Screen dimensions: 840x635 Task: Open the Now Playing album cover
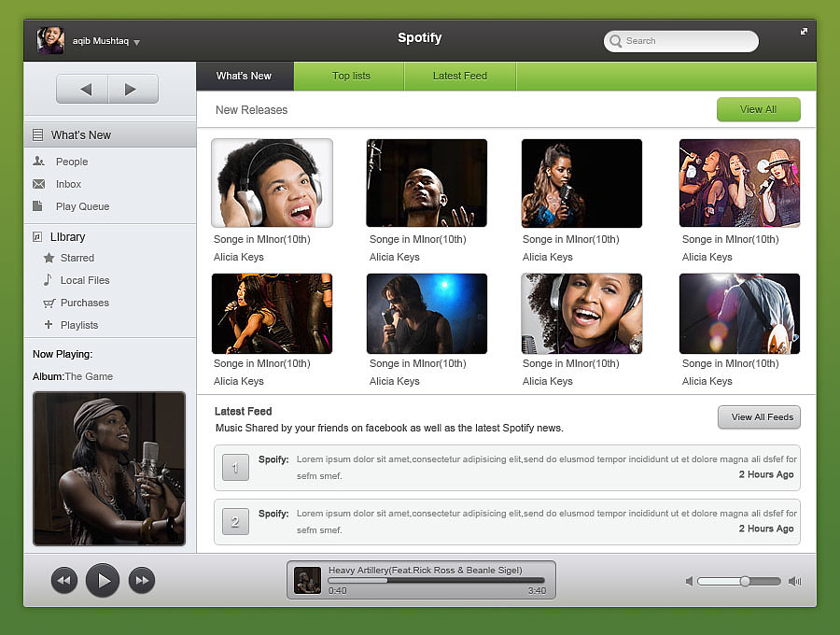click(109, 469)
